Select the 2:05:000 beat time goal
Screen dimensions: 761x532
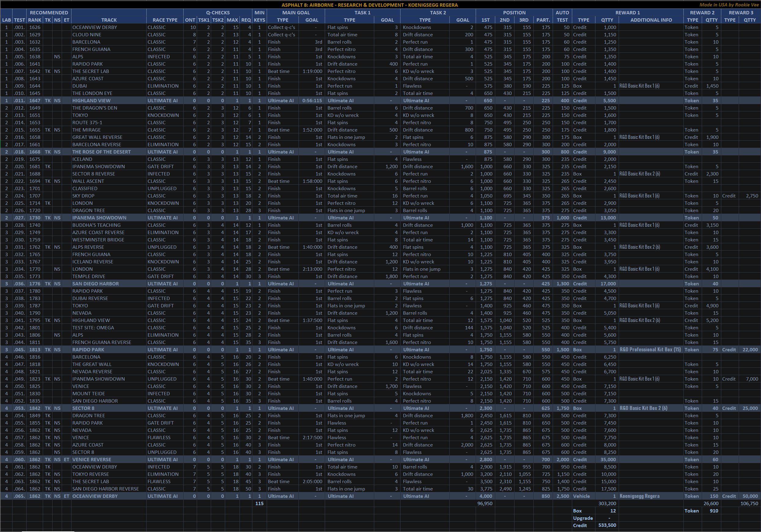(312, 481)
